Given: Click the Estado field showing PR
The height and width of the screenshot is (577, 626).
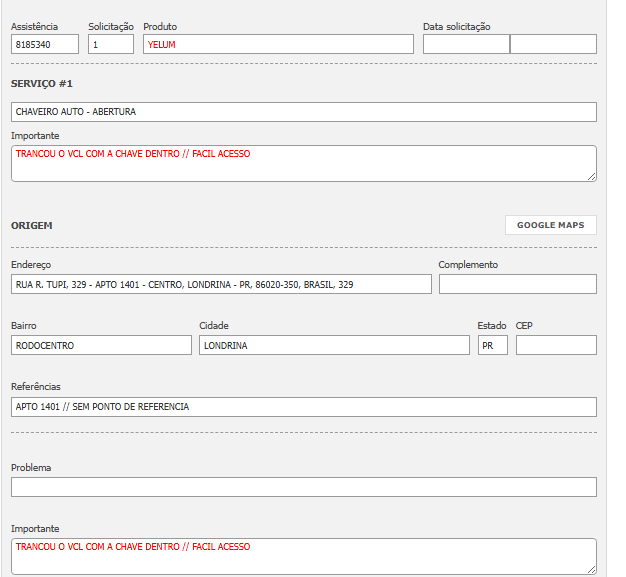Looking at the screenshot, I should point(492,345).
